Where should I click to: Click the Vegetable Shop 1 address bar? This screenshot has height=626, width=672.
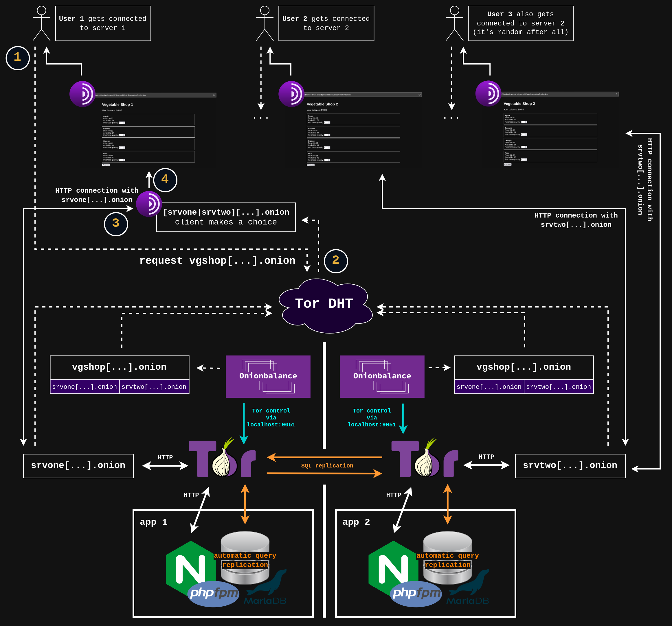[x=155, y=95]
